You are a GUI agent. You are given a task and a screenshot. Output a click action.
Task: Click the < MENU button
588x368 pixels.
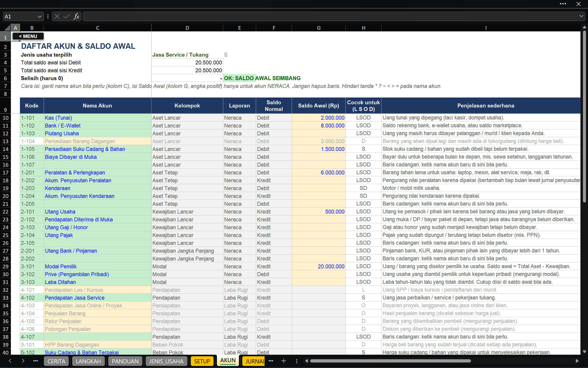pyautogui.click(x=28, y=36)
